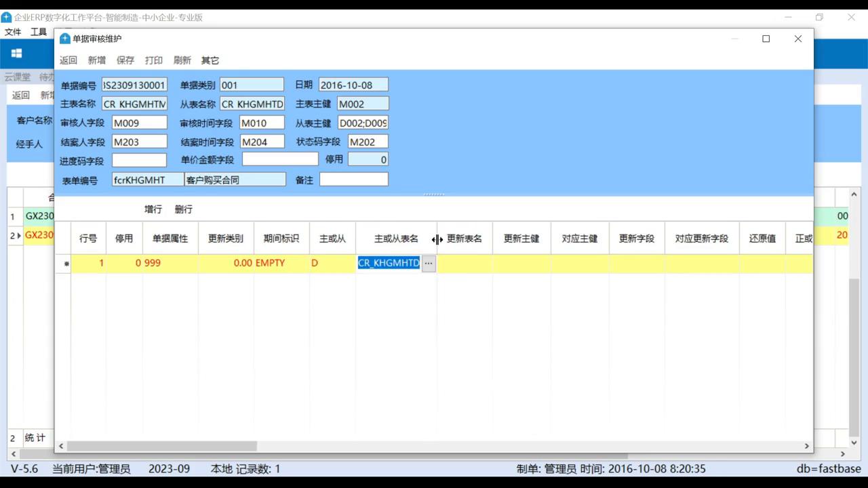Click the 进度码字段 input field
Screen dimensions: 868x488
coord(139,160)
